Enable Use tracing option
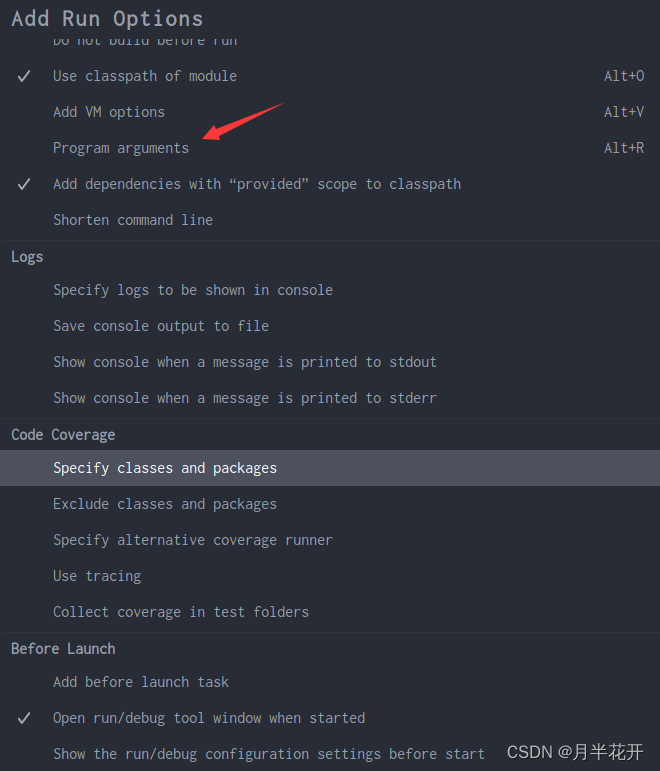 [x=330, y=576]
